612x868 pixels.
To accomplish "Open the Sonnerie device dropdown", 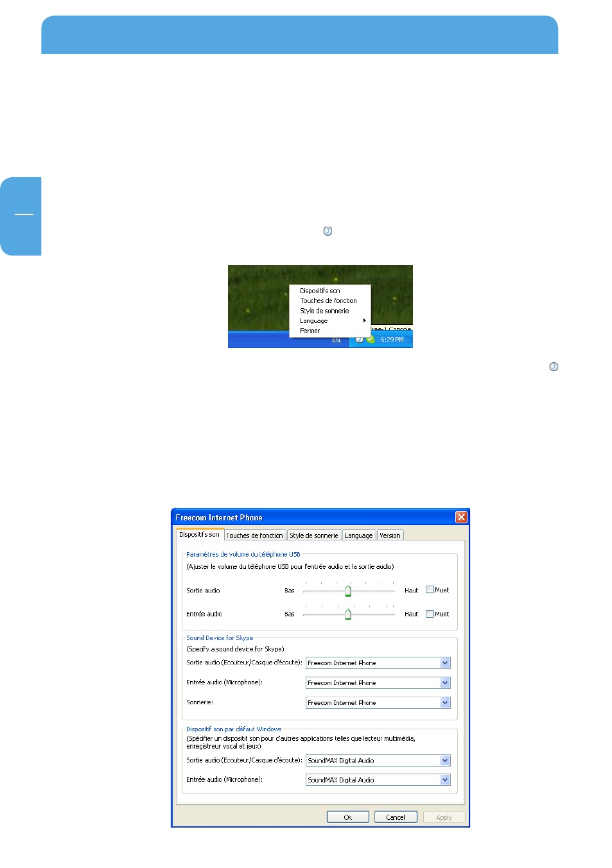I will 445,702.
